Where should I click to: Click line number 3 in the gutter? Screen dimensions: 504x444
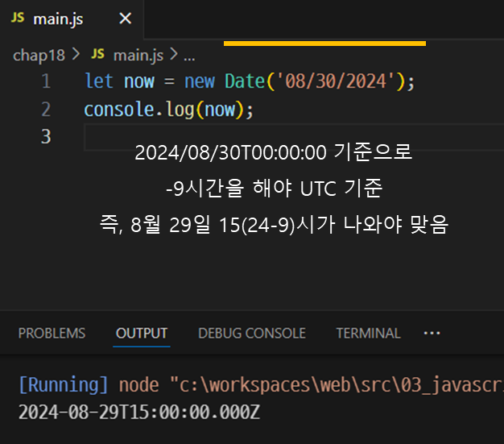point(46,136)
